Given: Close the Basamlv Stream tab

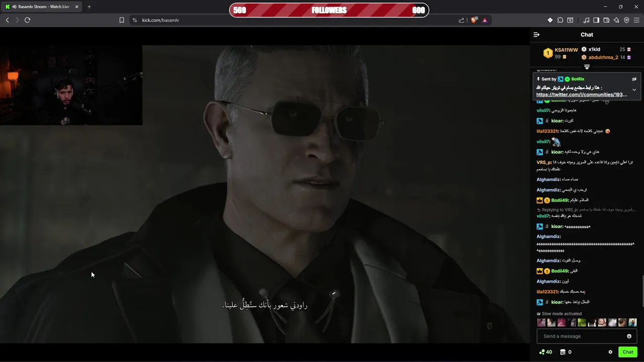Looking at the screenshot, I should (x=76, y=7).
